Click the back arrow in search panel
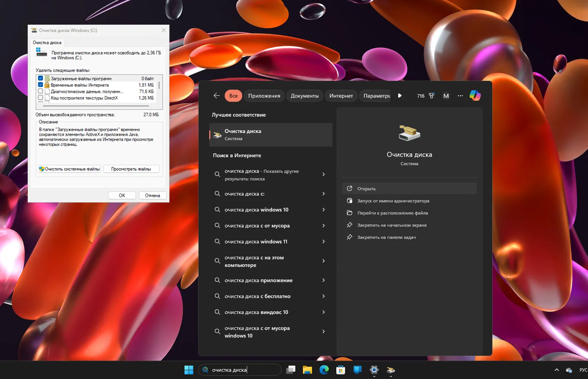Screen dimensions: 588x379 216,96
